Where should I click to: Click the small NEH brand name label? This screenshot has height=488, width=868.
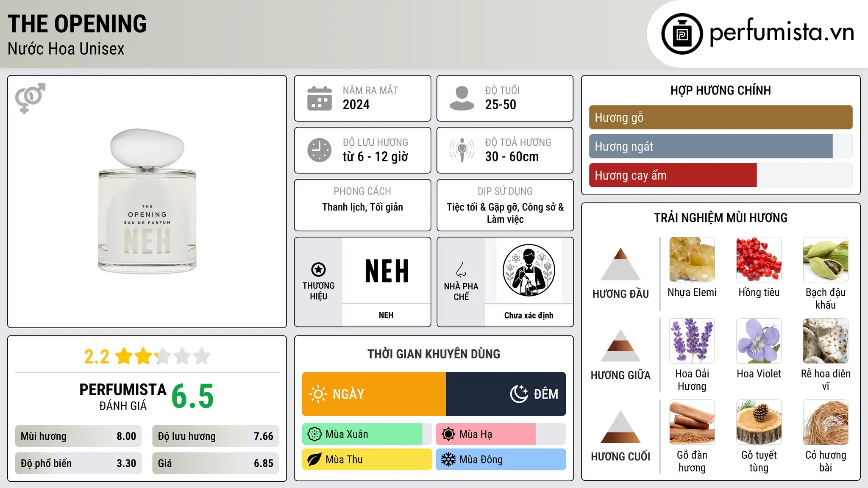[x=386, y=315]
